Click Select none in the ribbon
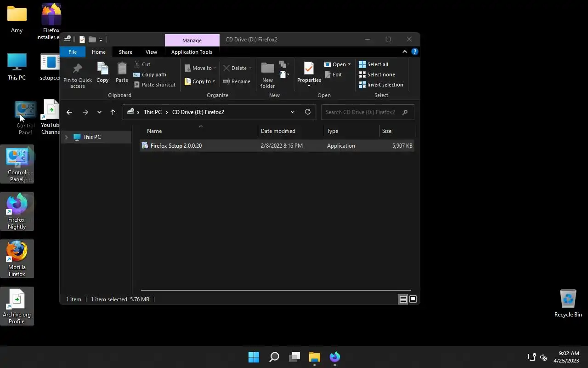This screenshot has height=368, width=588. click(377, 75)
